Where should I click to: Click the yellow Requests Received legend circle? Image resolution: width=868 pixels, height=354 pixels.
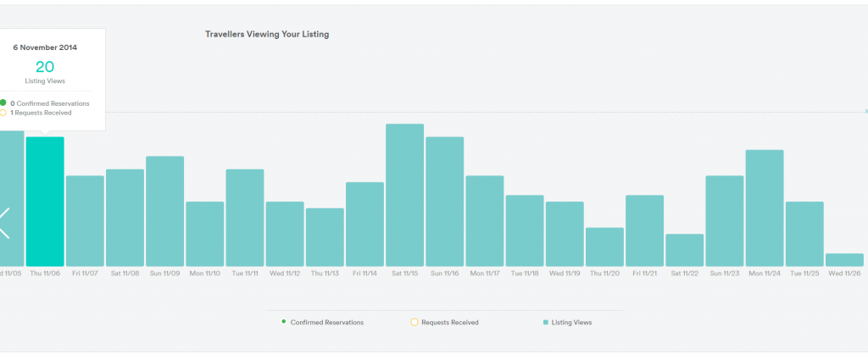pos(414,322)
